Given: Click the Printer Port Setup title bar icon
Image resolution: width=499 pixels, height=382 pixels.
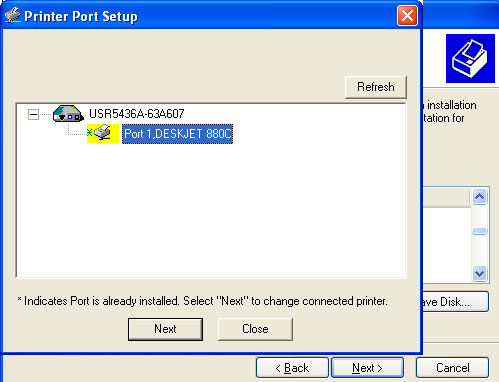Looking at the screenshot, I should point(13,15).
